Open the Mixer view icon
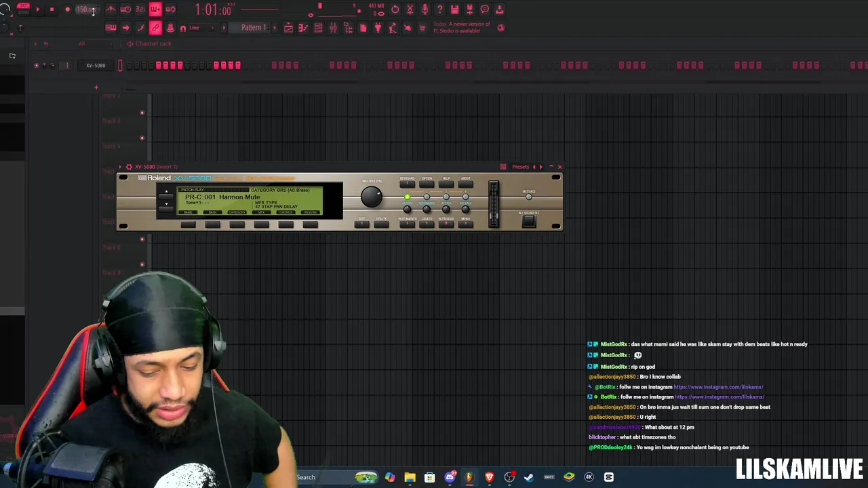 (x=333, y=28)
